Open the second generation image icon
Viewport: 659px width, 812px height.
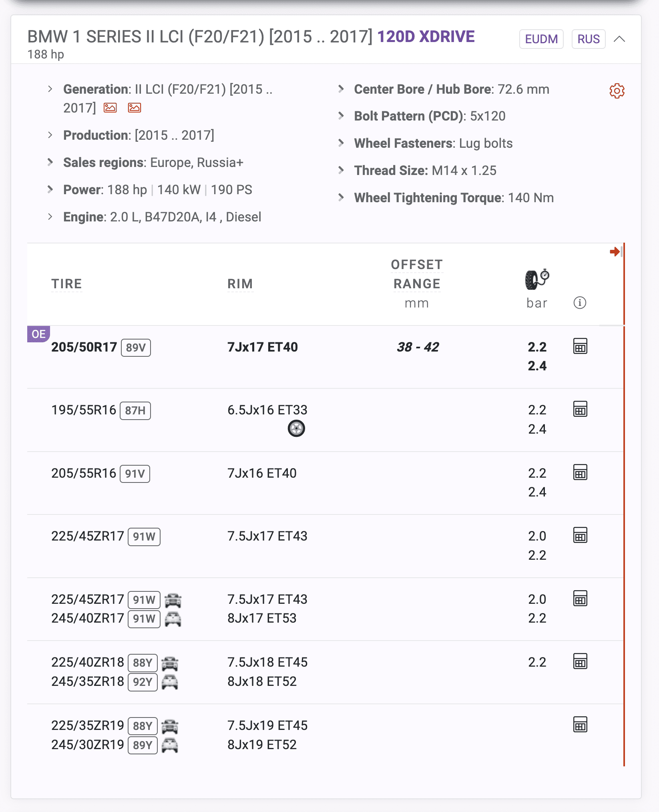[135, 108]
